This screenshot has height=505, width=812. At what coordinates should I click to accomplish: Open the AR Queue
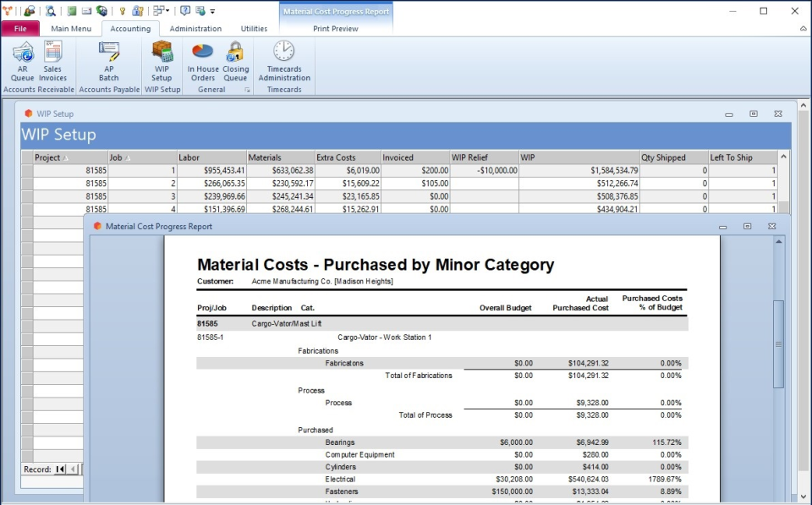click(23, 61)
